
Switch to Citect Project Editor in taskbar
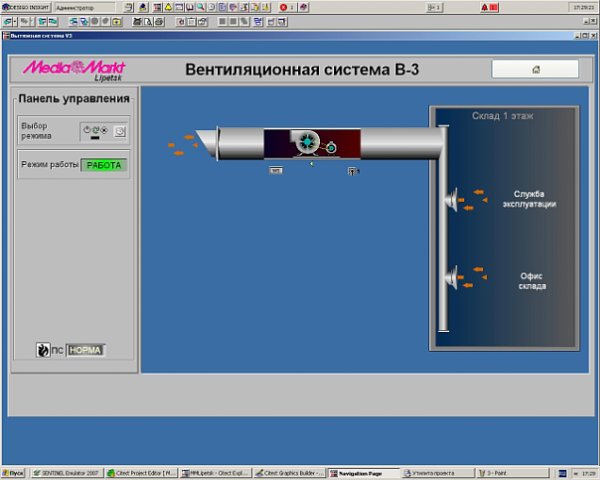click(144, 472)
